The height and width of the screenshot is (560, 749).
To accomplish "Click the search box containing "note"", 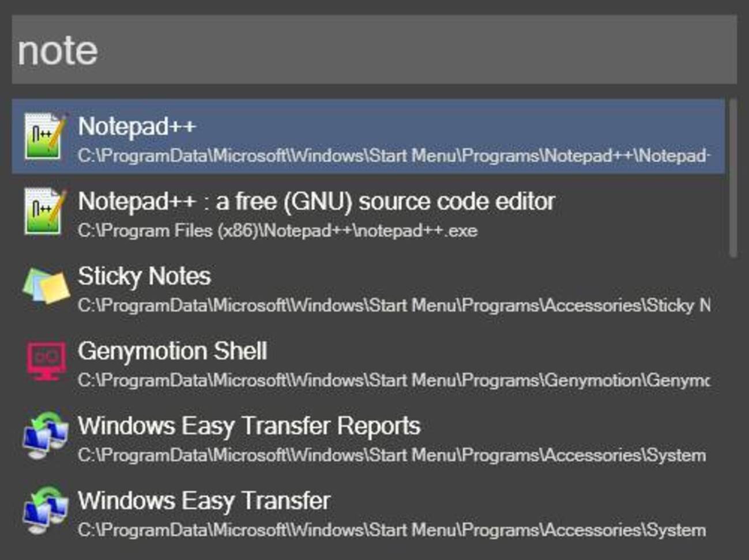I will [x=374, y=50].
